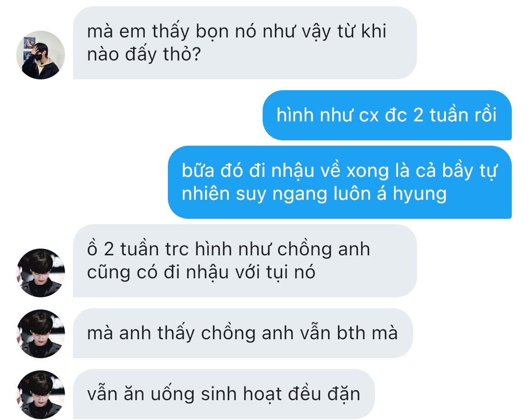The height and width of the screenshot is (420, 528).
Task: Click 'cũng có đi nhậu với tụi nó' line
Action: 201,272
